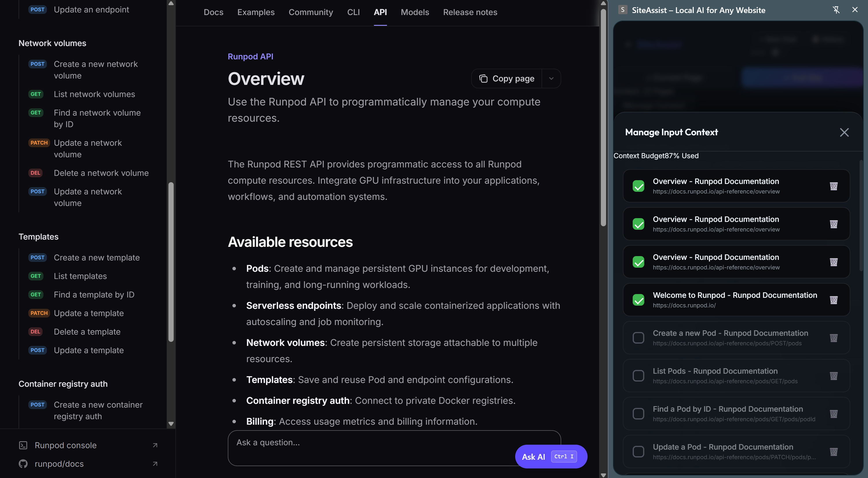
Task: Open the Docs tab
Action: pos(213,12)
